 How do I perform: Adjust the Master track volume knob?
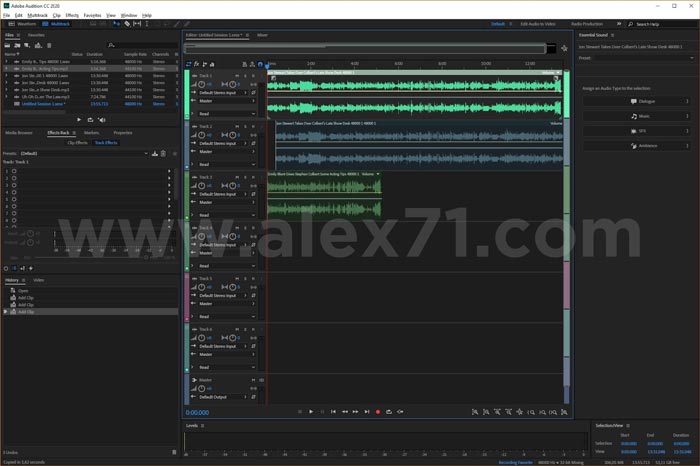pos(201,388)
